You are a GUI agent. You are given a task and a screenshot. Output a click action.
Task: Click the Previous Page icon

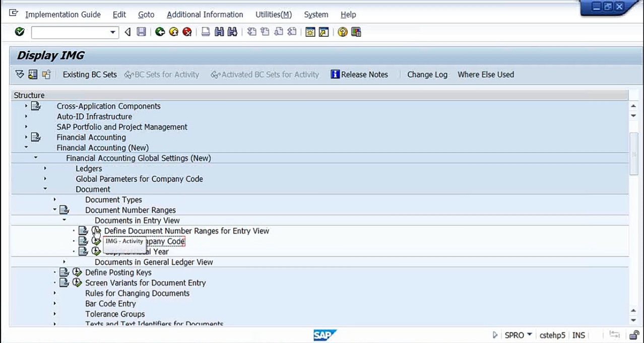click(x=265, y=32)
